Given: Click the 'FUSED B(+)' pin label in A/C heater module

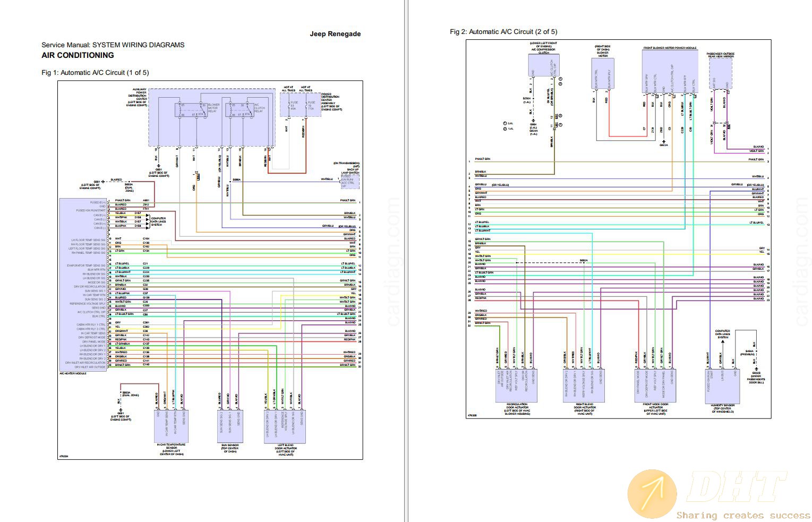Looking at the screenshot, I should (98, 202).
